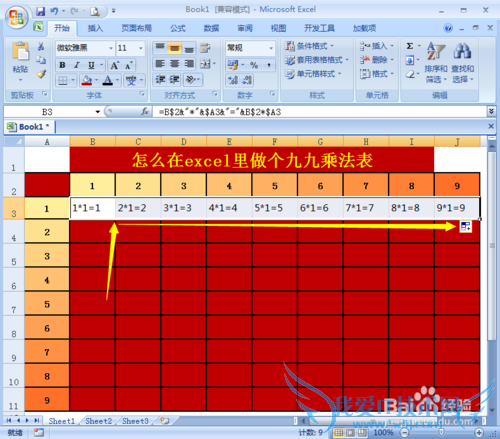This screenshot has height=439, width=500.
Task: Select all cells via corner button
Action: pyautogui.click(x=14, y=142)
